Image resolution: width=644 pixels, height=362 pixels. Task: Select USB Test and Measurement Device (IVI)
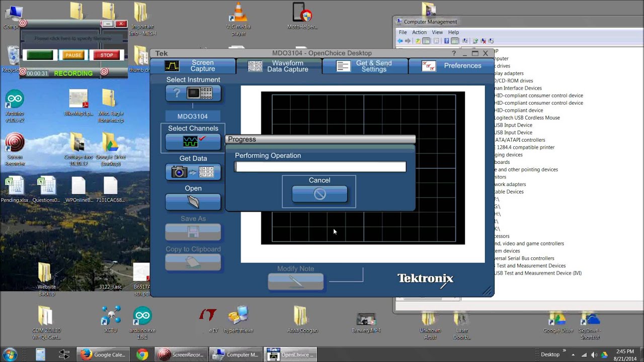pyautogui.click(x=538, y=273)
